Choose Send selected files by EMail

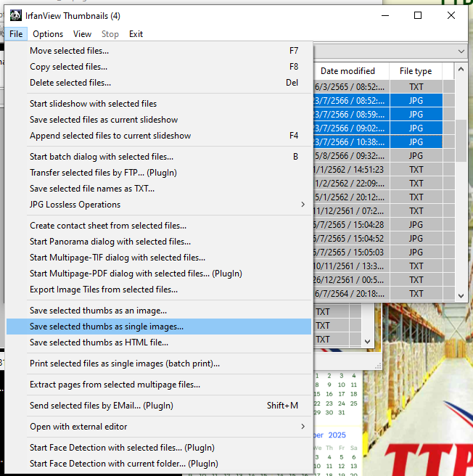point(101,406)
